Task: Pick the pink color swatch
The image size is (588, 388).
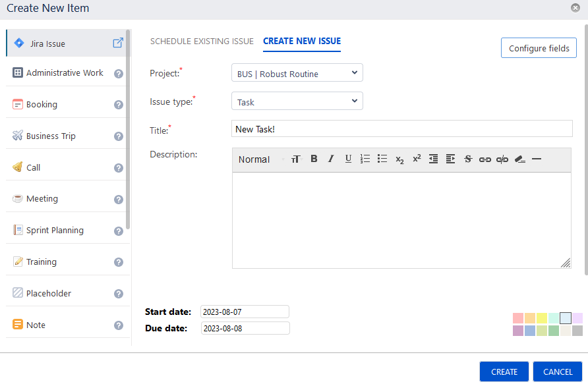Action: pos(518,318)
